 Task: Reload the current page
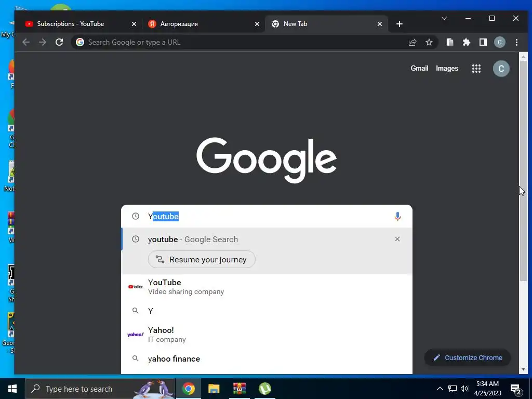(x=59, y=42)
